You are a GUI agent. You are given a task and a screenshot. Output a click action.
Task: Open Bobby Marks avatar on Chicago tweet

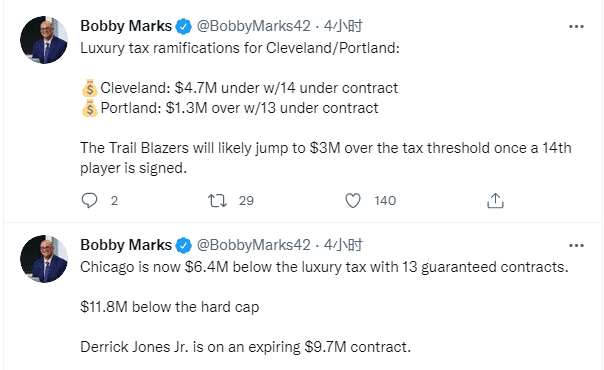(x=44, y=259)
